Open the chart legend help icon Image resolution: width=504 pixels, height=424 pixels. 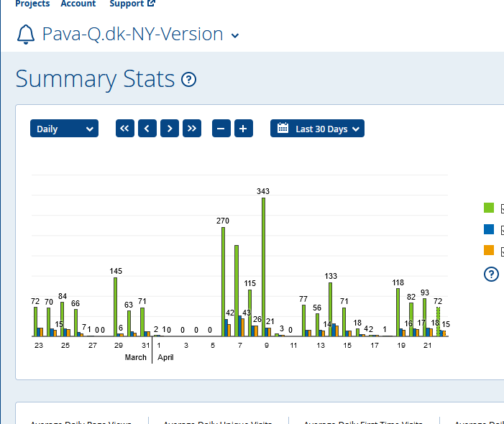[491, 275]
